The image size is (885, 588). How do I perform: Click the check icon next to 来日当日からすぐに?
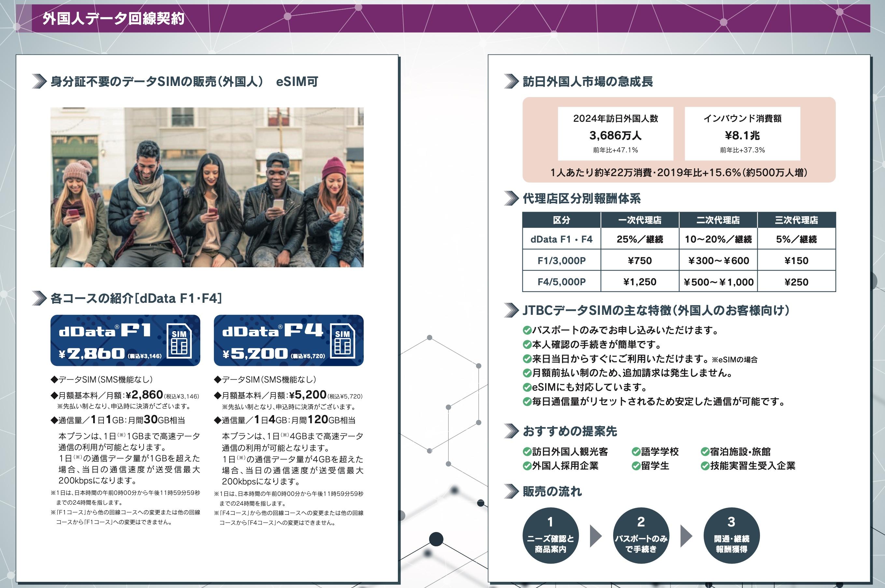click(x=527, y=359)
